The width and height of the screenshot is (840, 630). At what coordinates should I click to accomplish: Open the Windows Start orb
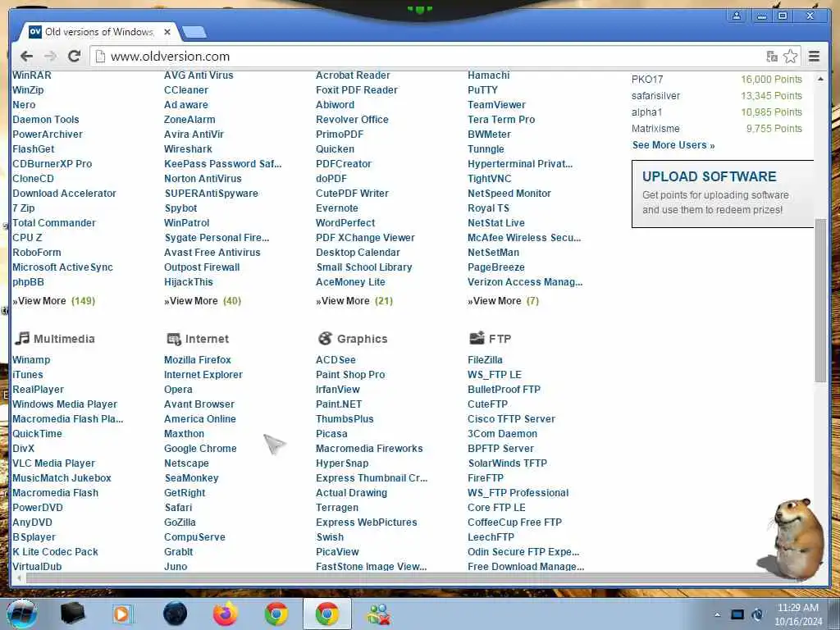click(22, 614)
